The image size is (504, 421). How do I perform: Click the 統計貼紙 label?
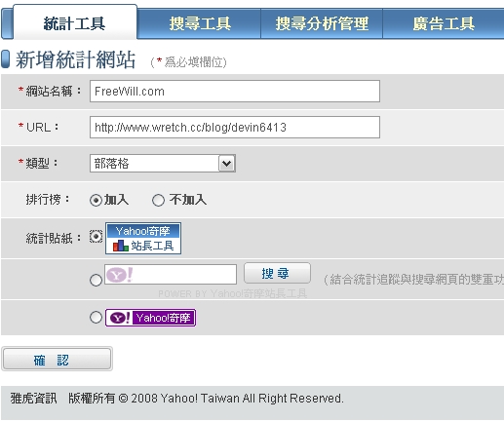point(54,239)
